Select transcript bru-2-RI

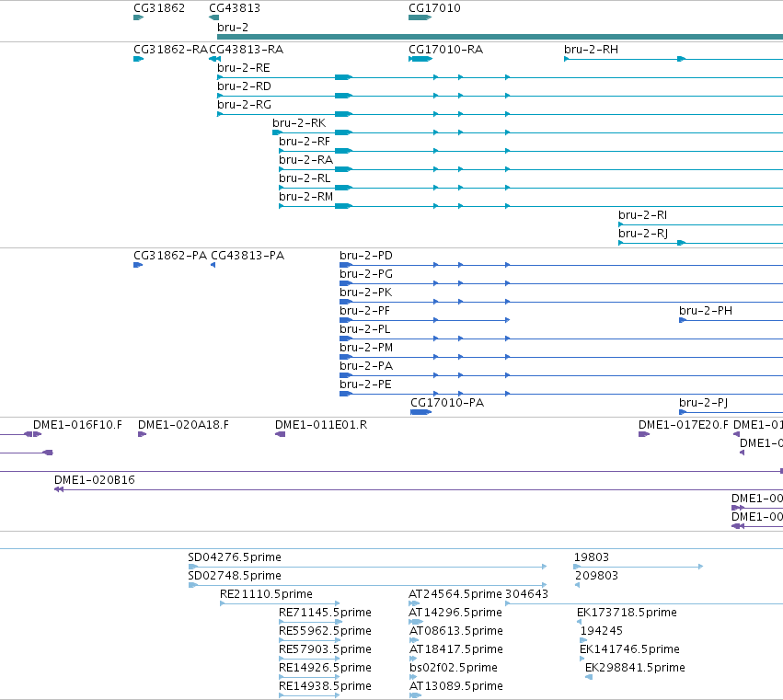pos(642,215)
